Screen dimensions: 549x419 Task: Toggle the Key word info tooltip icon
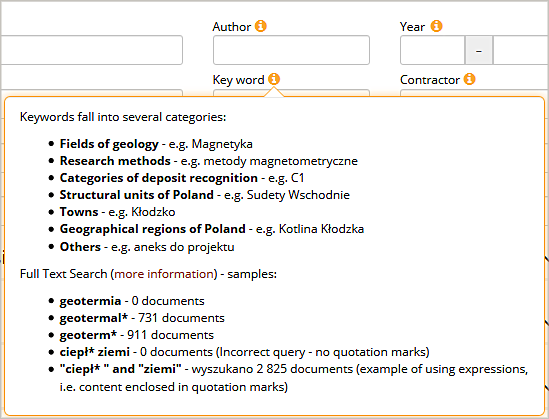274,79
